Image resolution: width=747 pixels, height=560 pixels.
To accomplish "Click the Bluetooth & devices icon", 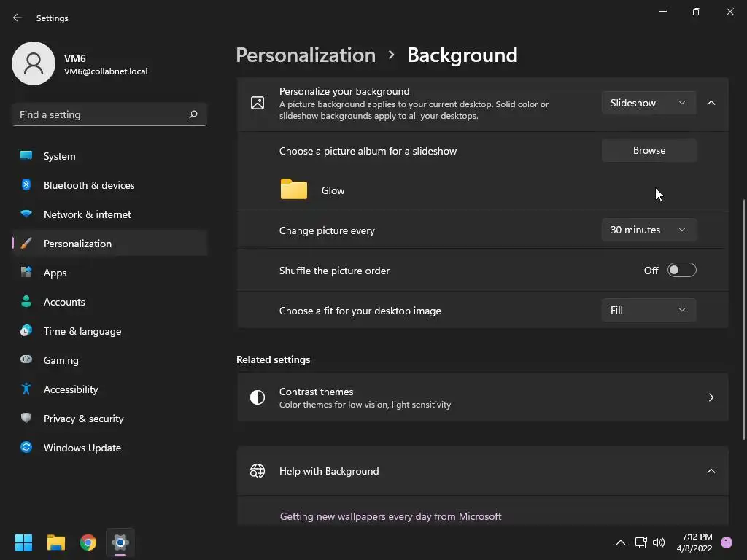I will point(26,185).
